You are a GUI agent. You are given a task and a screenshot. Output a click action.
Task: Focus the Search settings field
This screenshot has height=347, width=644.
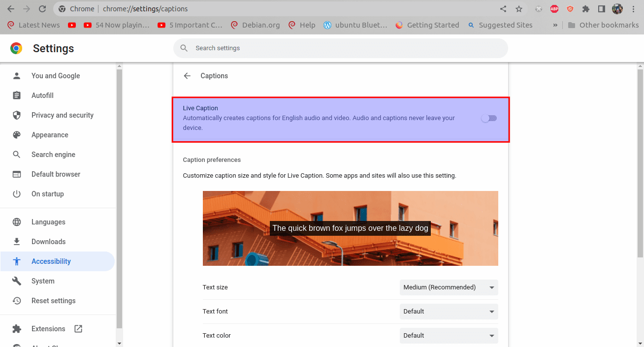tap(340, 48)
